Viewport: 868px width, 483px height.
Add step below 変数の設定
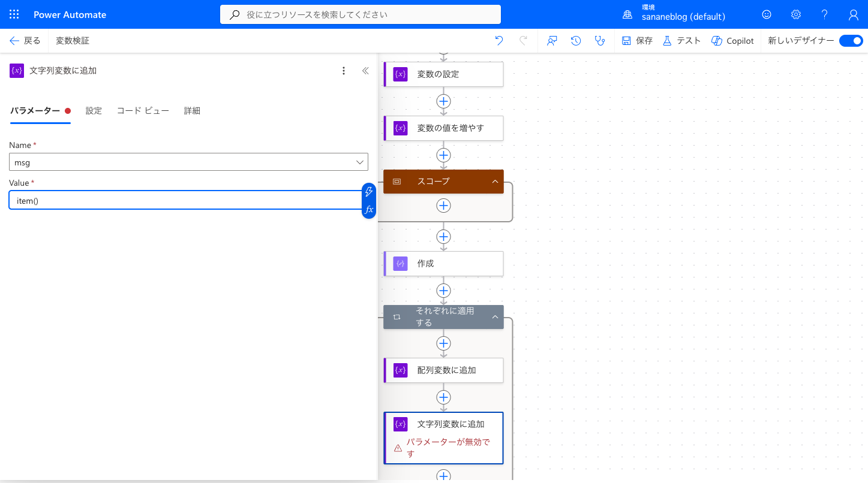(x=443, y=101)
